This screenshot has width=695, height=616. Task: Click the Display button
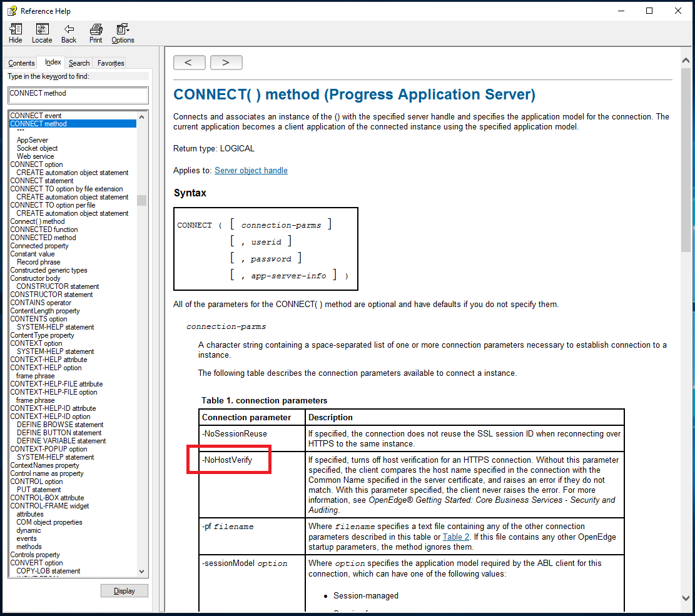pos(124,591)
